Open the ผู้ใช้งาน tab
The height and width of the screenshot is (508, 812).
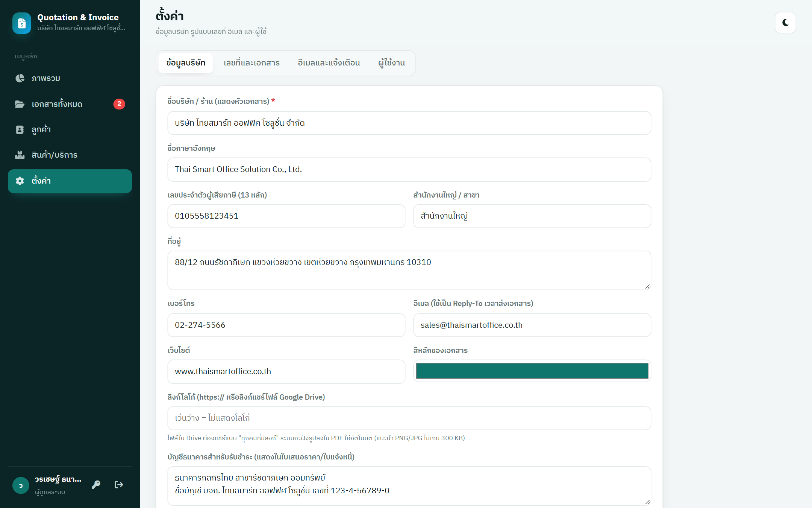[391, 63]
